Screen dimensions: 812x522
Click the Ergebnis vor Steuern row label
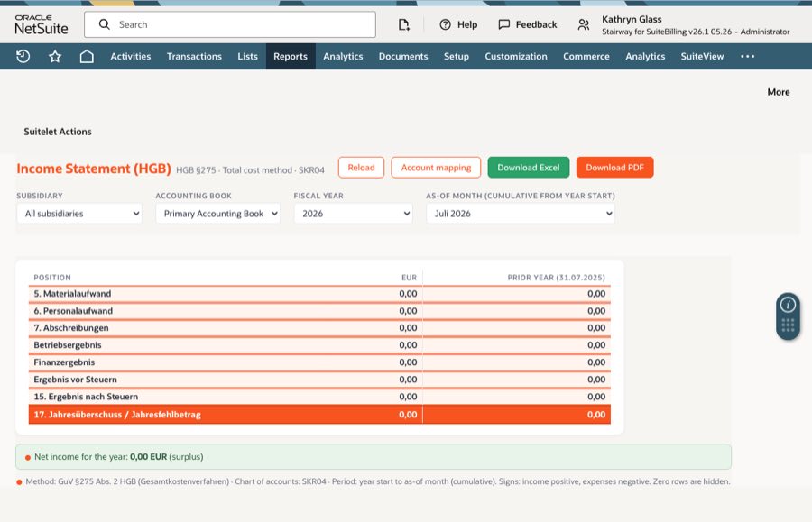pos(75,380)
